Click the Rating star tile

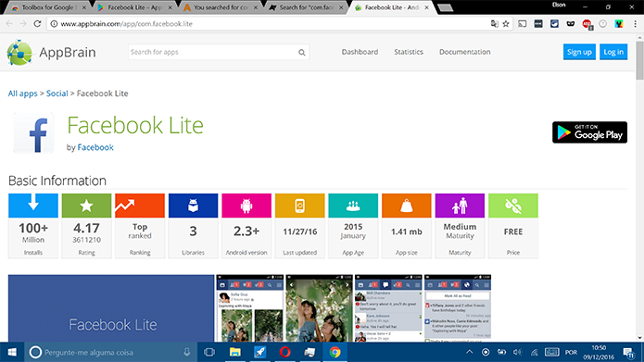click(87, 206)
